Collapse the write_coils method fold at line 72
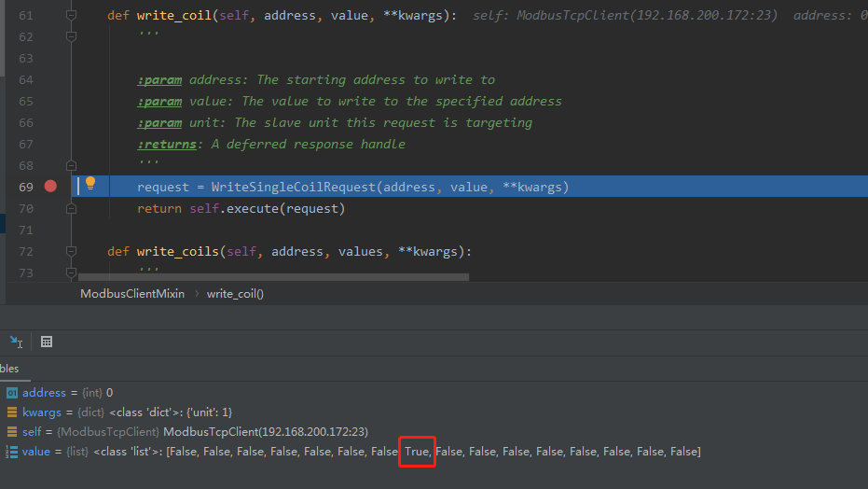Viewport: 868px width, 489px height. click(x=71, y=251)
